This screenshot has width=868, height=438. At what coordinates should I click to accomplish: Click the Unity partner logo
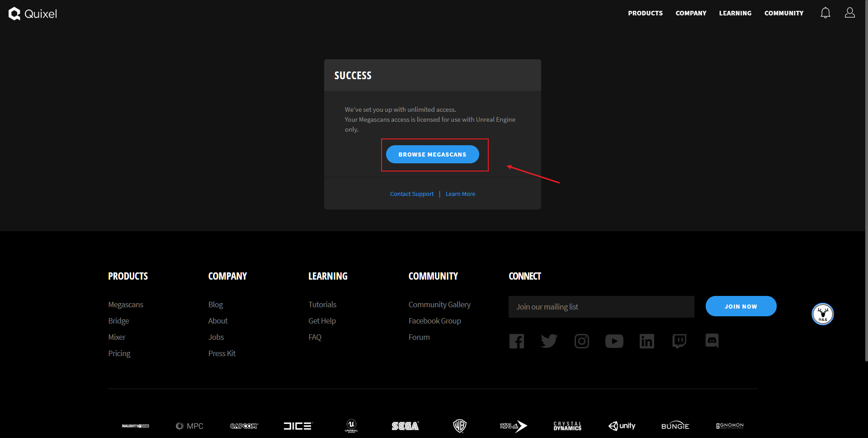[622, 426]
